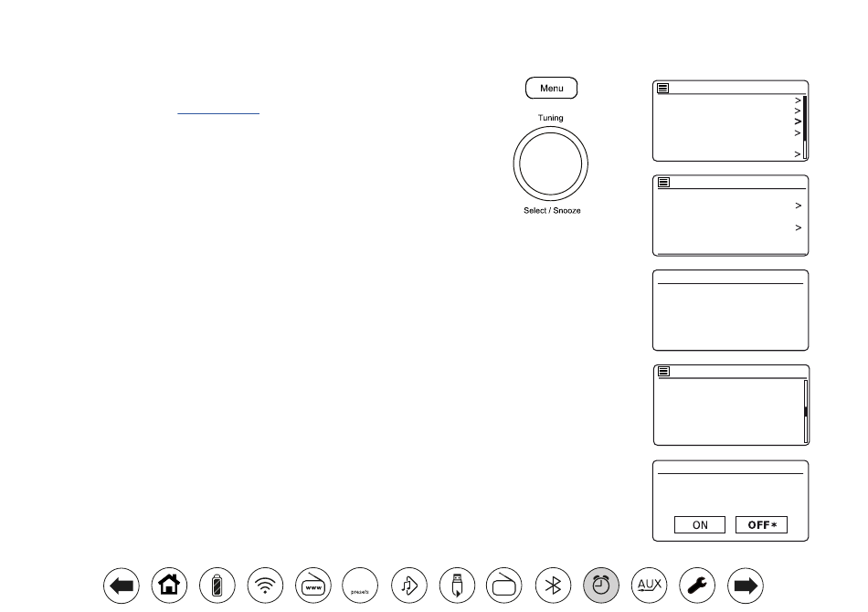The width and height of the screenshot is (868, 612).
Task: Select the ON option on the display
Action: pos(700,524)
